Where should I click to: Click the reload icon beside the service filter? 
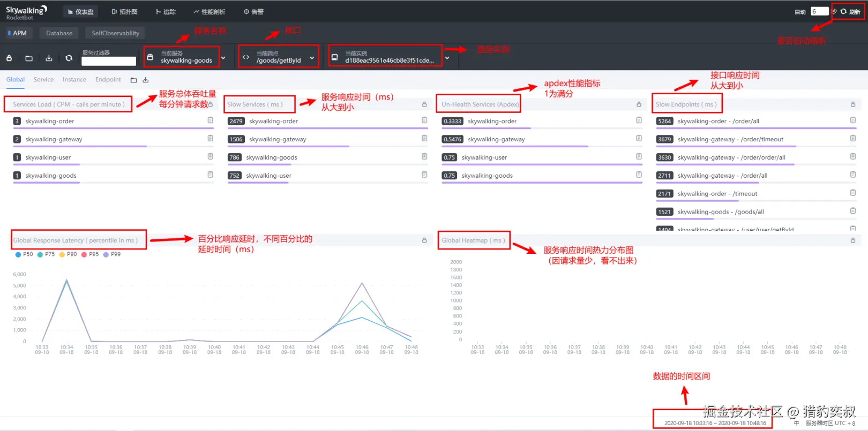pyautogui.click(x=69, y=58)
